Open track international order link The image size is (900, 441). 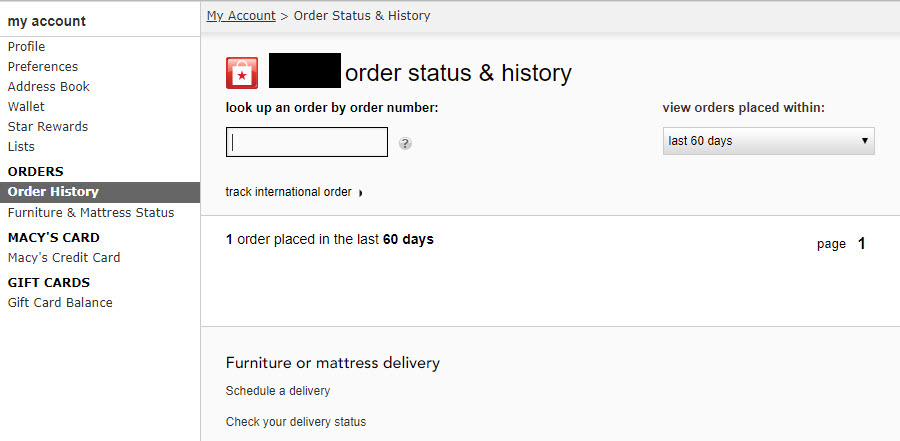pos(288,192)
